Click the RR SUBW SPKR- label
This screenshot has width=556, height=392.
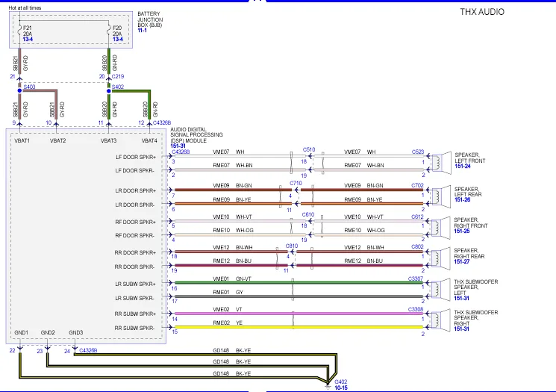tap(134, 328)
